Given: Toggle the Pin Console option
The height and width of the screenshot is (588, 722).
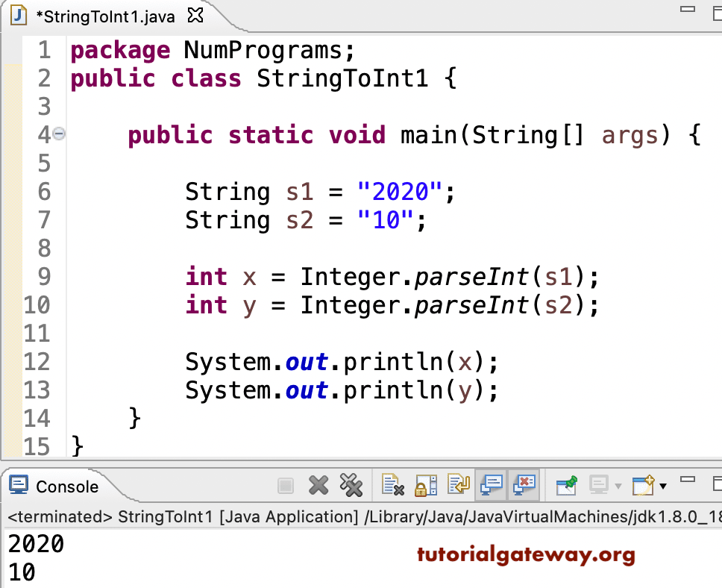Looking at the screenshot, I should click(566, 485).
